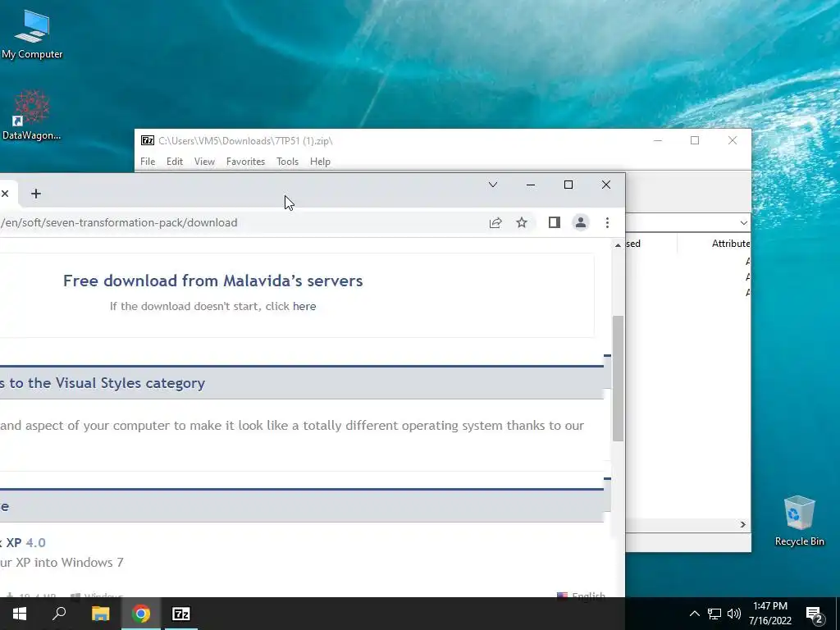Maximize the 7-Zip window
Image resolution: width=840 pixels, height=630 pixels.
click(695, 140)
